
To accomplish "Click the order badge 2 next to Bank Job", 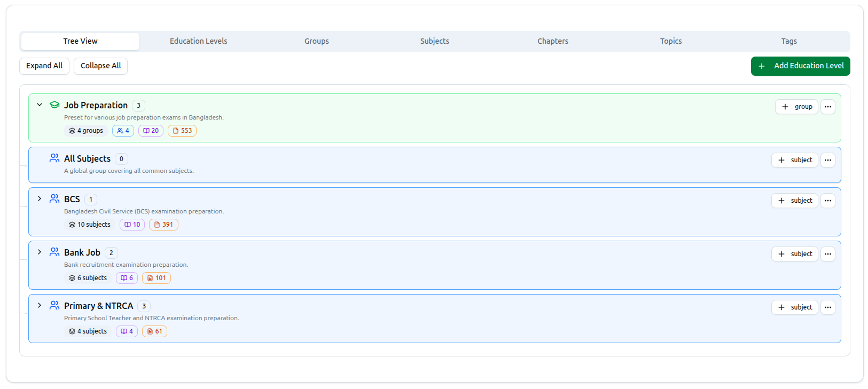I will pos(111,253).
